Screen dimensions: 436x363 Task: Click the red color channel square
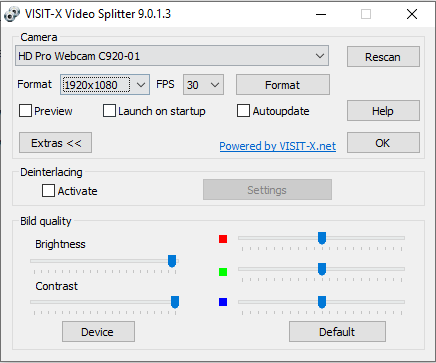[223, 239]
